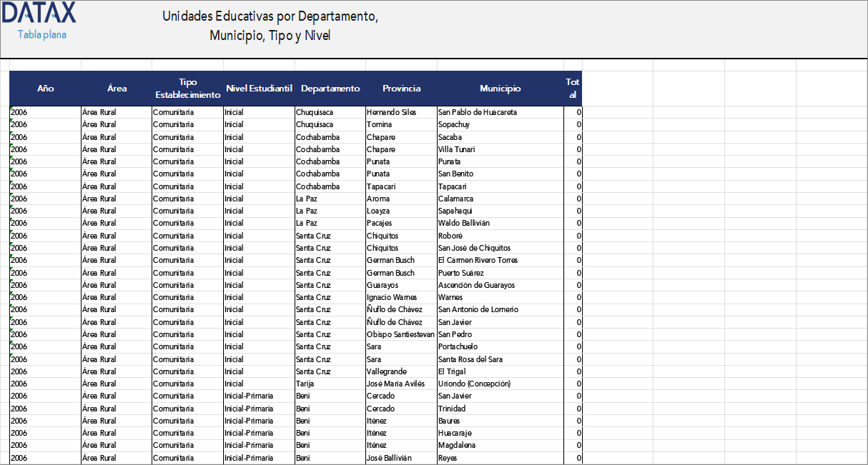Click the Provincia column header
This screenshot has width=868, height=465.
click(x=401, y=88)
